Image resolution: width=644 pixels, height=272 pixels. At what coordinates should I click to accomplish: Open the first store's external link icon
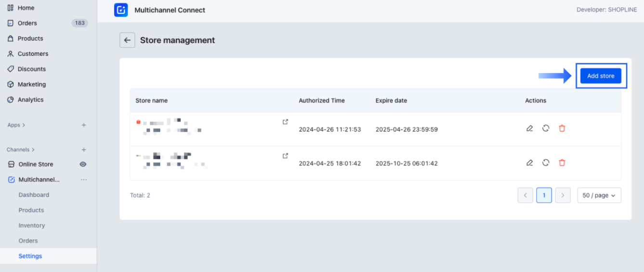[285, 122]
